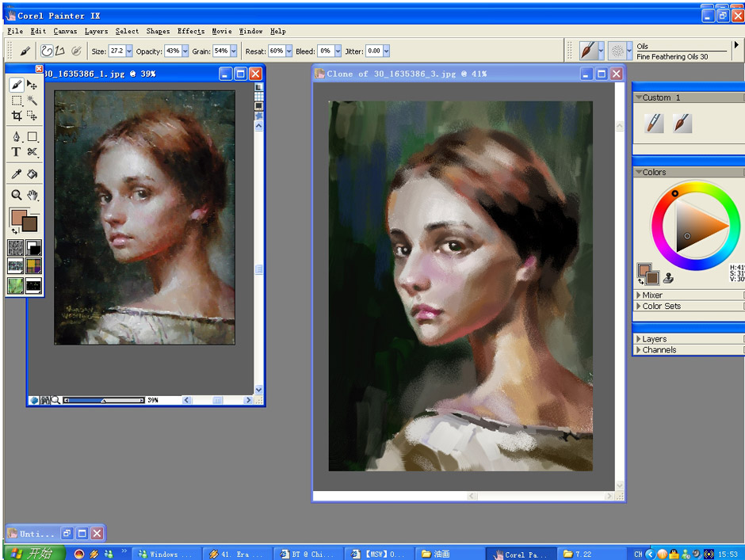Collapse the Custom 1 palette
This screenshot has height=560, width=745.
(x=639, y=97)
